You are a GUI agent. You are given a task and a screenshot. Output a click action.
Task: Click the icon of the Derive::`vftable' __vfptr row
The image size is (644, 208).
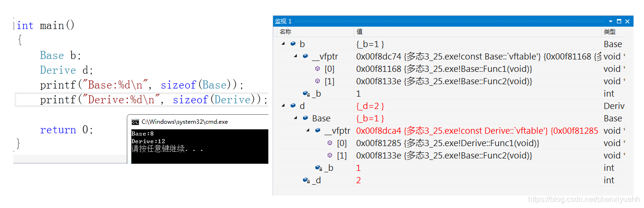coord(317,130)
